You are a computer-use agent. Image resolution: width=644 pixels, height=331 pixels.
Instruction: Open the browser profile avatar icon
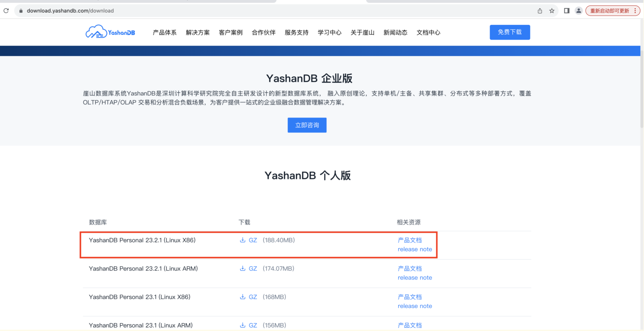click(579, 11)
